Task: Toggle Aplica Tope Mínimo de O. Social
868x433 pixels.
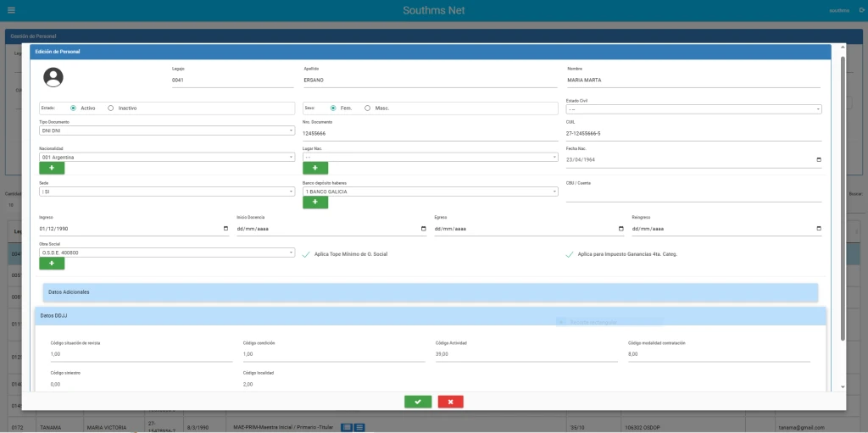Action: 306,254
